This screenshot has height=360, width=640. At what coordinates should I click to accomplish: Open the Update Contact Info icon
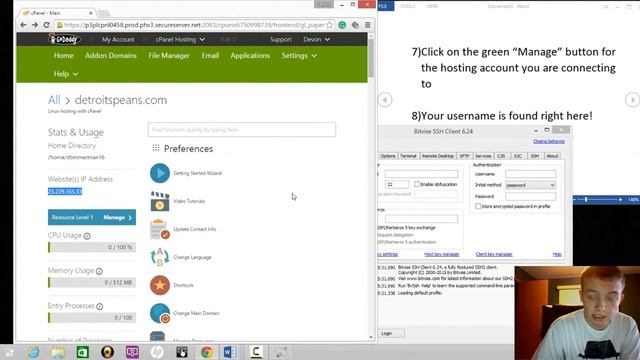pos(160,229)
